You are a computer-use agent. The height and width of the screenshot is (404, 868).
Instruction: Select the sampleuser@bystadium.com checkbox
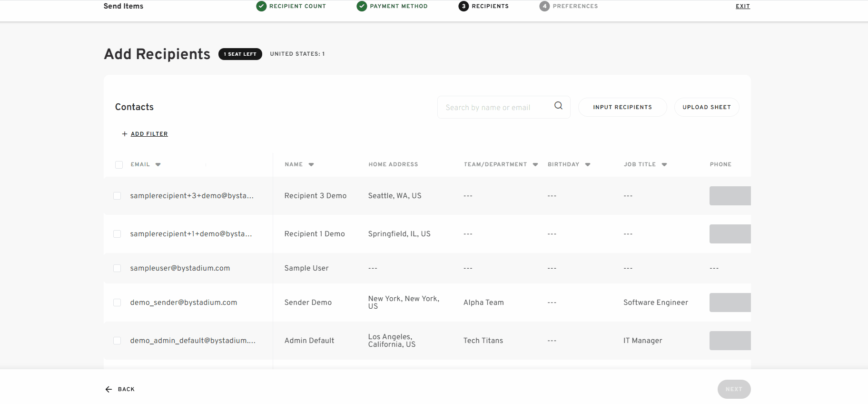117,268
